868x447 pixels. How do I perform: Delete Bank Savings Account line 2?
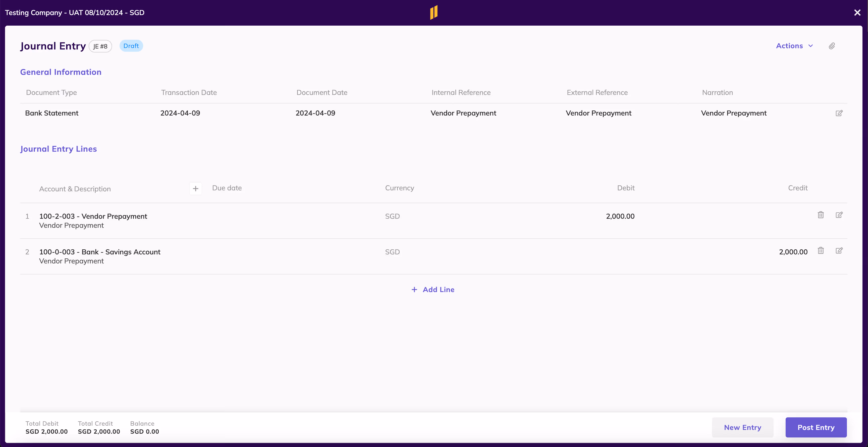click(x=821, y=251)
